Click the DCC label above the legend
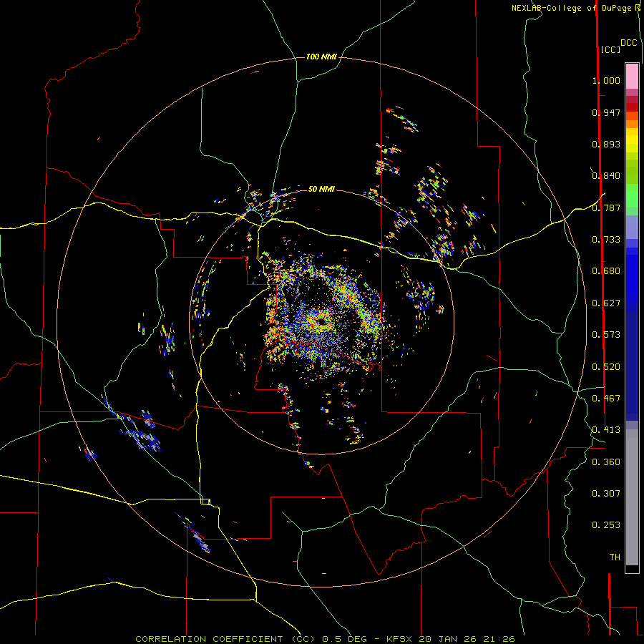The width and height of the screenshot is (644, 644). [628, 43]
